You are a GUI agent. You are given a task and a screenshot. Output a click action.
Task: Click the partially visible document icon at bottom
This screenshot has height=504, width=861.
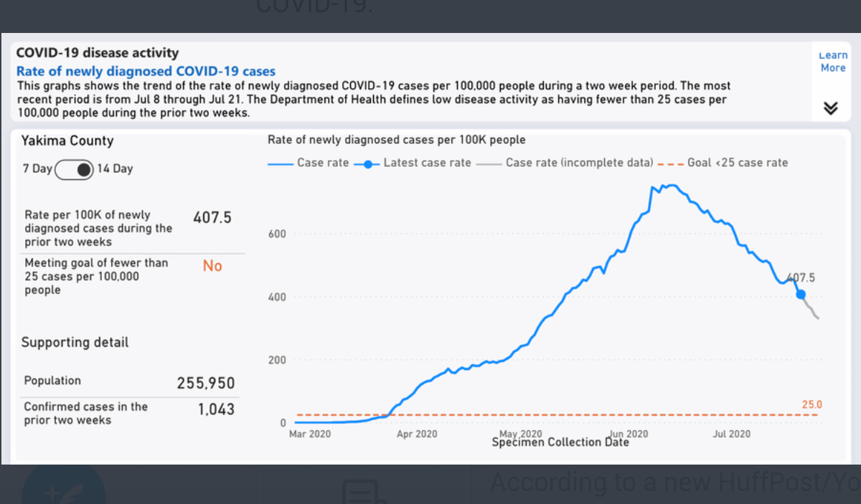click(364, 491)
